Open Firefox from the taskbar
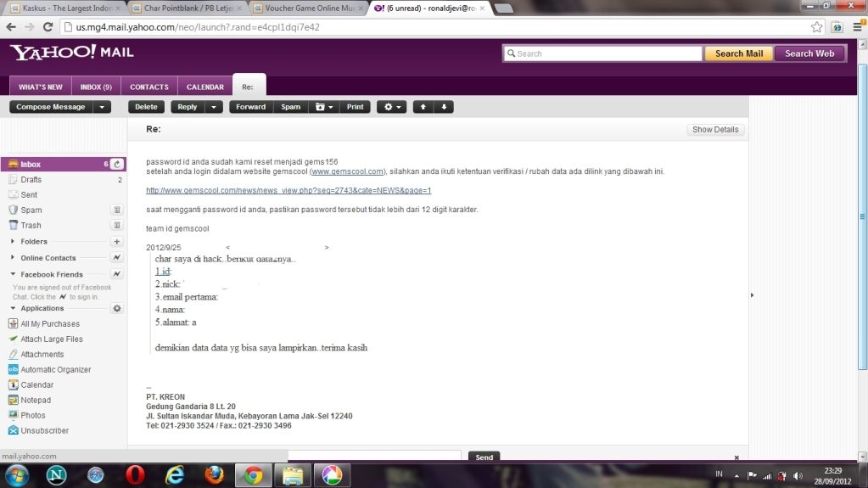868x488 pixels. click(x=214, y=475)
